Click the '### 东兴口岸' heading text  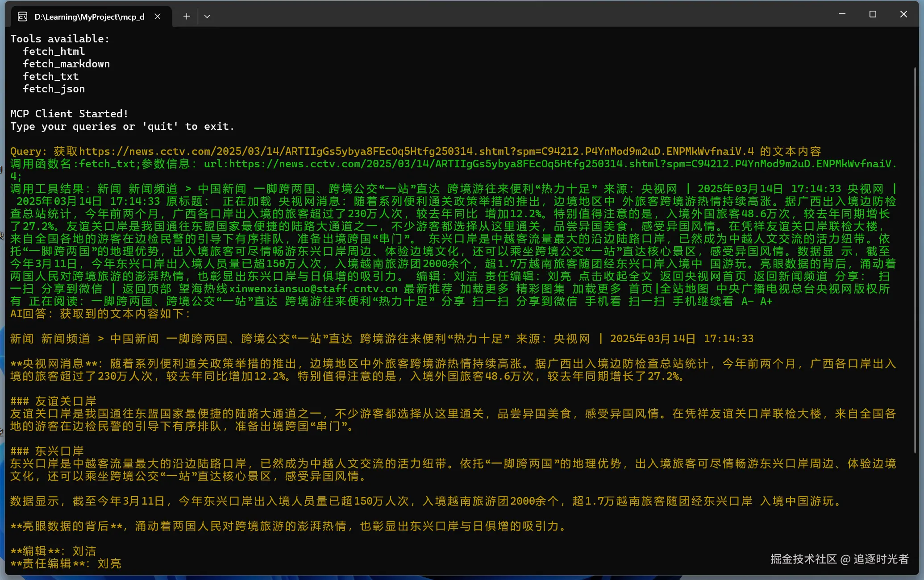(x=47, y=451)
